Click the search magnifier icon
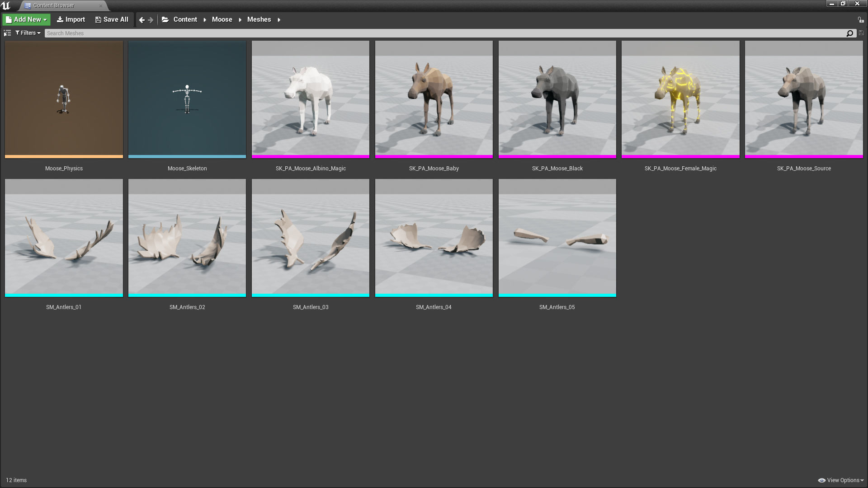Image resolution: width=868 pixels, height=488 pixels. coord(849,33)
